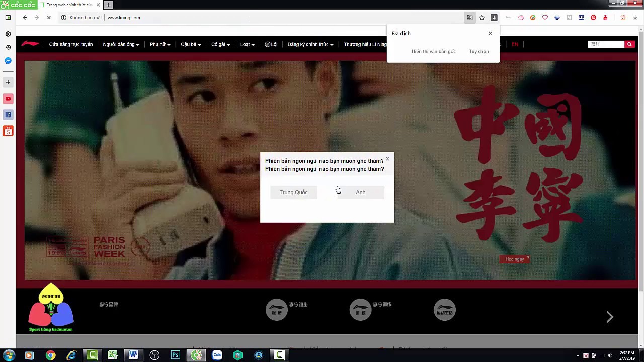The width and height of the screenshot is (644, 362).
Task: Close the language selection dialog
Action: 387,159
